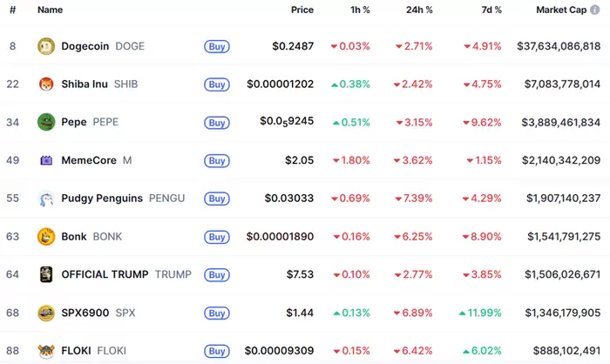Click the Bonk dog coin icon
This screenshot has height=364, width=610.
tap(46, 237)
